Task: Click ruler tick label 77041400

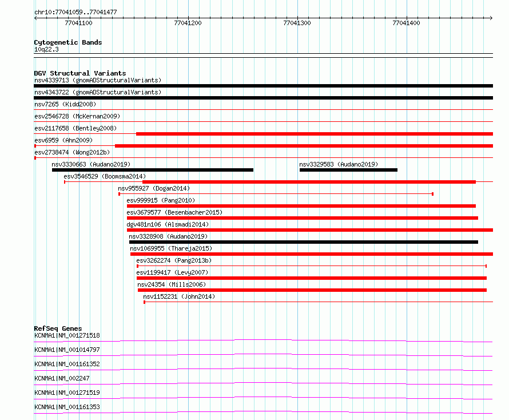Action: point(406,23)
